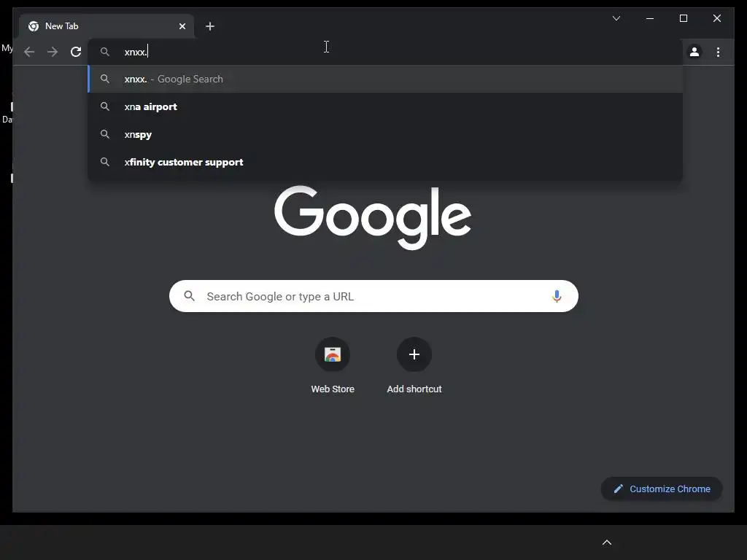
Task: Click the Google logo
Action: (373, 217)
